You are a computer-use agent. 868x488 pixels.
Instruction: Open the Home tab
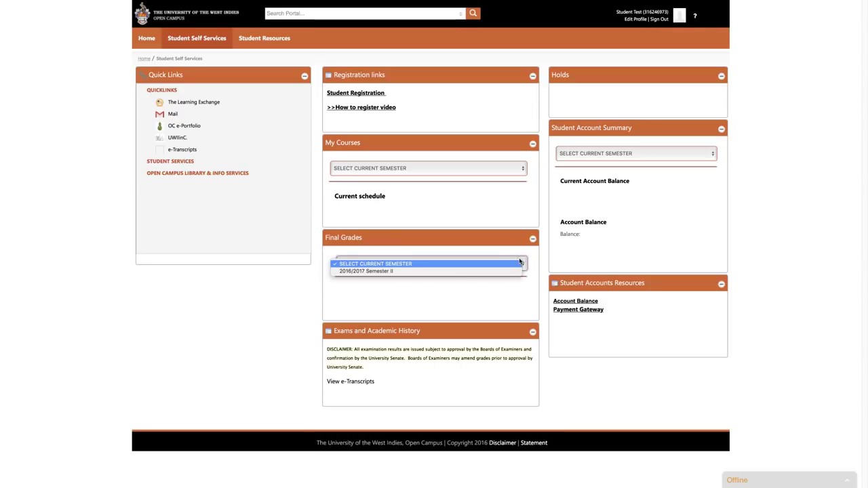click(x=146, y=38)
